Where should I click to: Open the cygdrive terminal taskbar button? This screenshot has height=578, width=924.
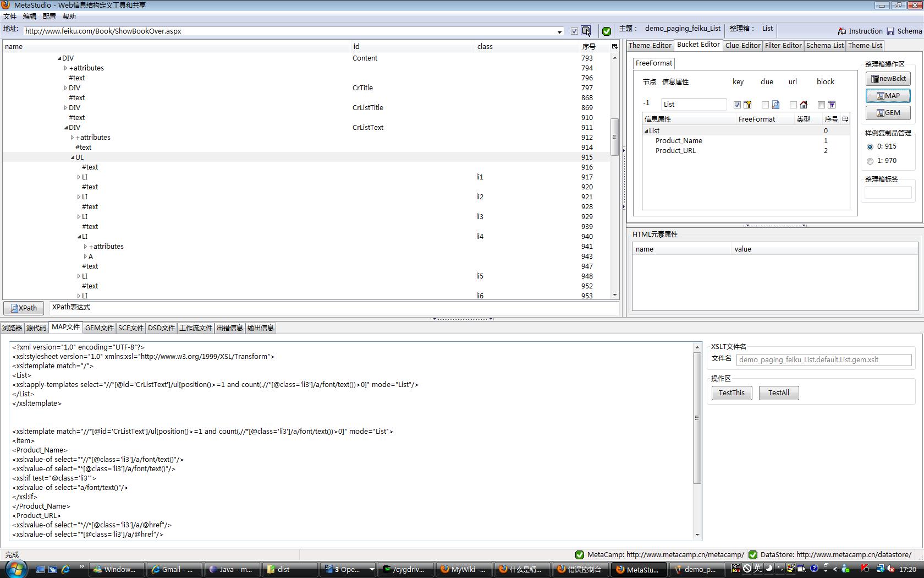pos(406,569)
